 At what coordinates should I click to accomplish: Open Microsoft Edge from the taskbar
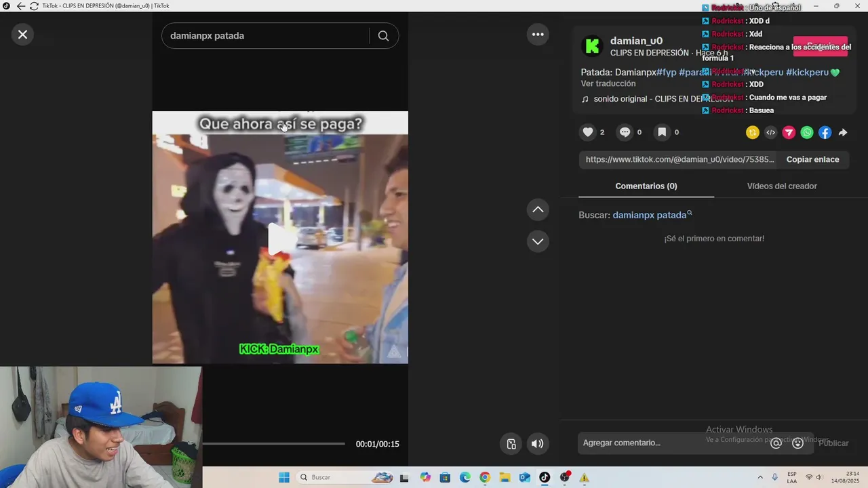click(465, 477)
